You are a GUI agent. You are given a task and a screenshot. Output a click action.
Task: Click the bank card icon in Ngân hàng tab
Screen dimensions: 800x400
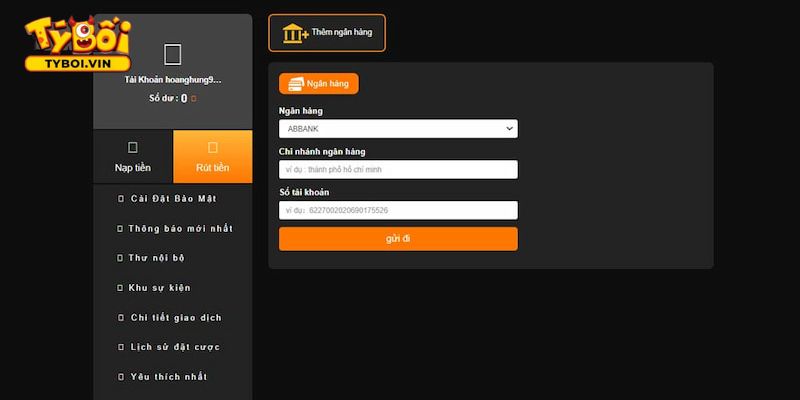(296, 84)
